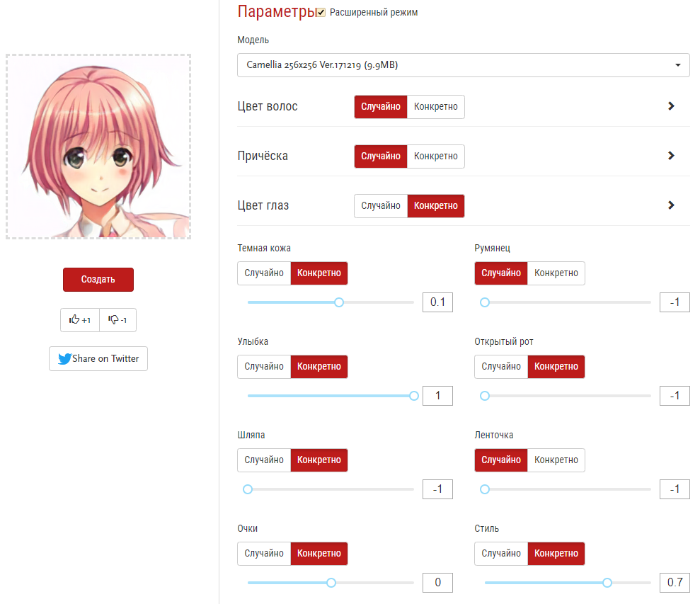Click the Улыбка value field
Screen dimensions: 700x604
pyautogui.click(x=438, y=396)
